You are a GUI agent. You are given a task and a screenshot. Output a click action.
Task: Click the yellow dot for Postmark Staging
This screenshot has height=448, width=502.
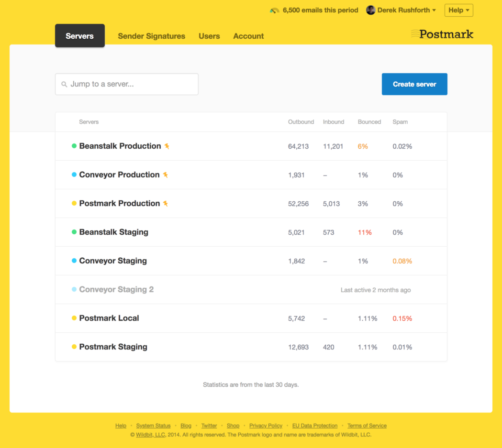point(74,347)
